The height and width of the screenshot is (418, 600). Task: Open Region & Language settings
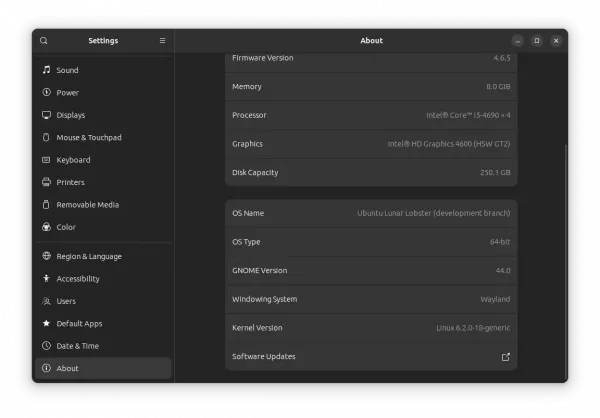click(x=103, y=256)
